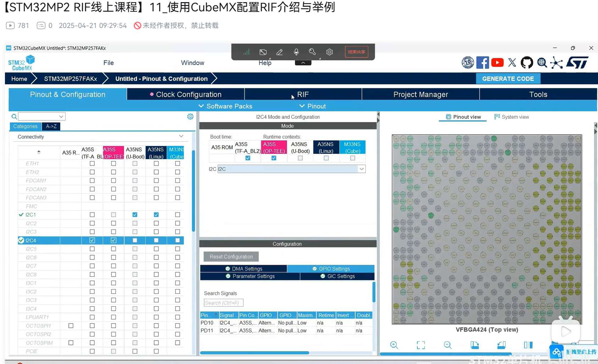The height and width of the screenshot is (364, 598).
Task: Enable A35NS (U-Boot) runtime context checkbox
Action: pos(300,158)
